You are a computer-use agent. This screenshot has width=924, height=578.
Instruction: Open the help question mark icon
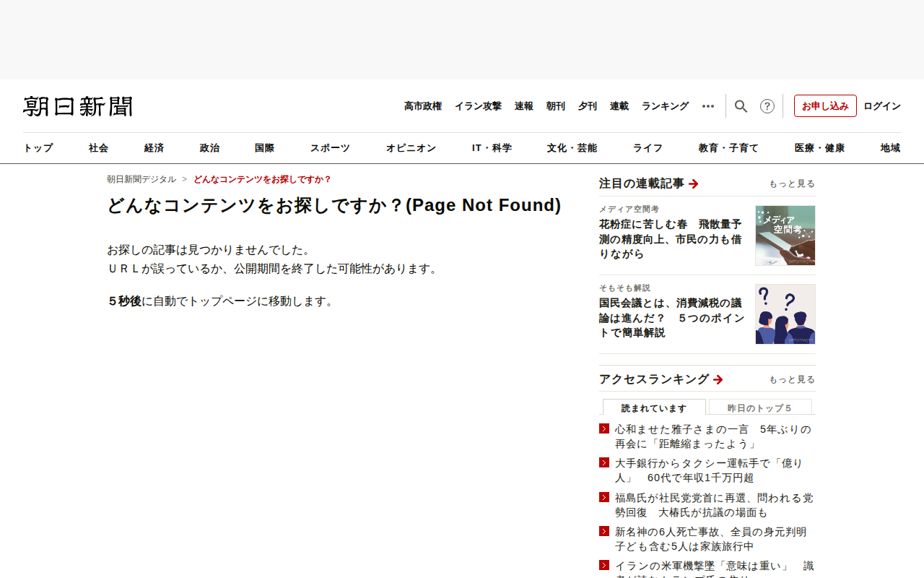click(767, 106)
